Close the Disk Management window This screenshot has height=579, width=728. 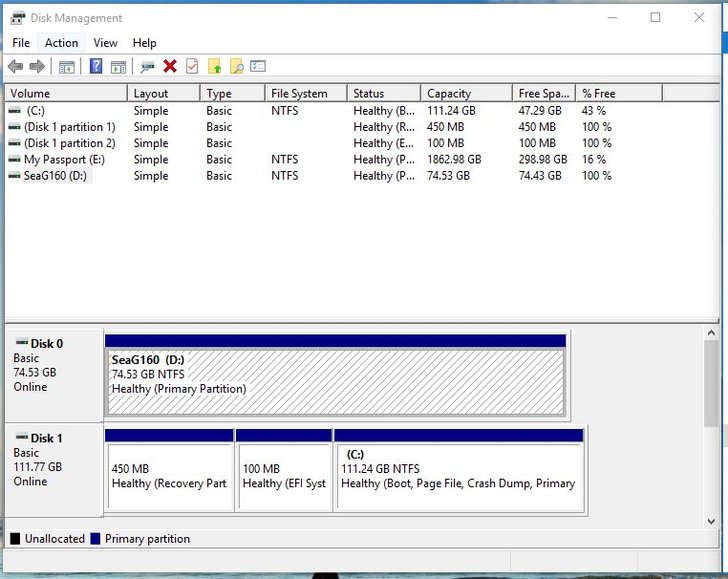tap(699, 18)
